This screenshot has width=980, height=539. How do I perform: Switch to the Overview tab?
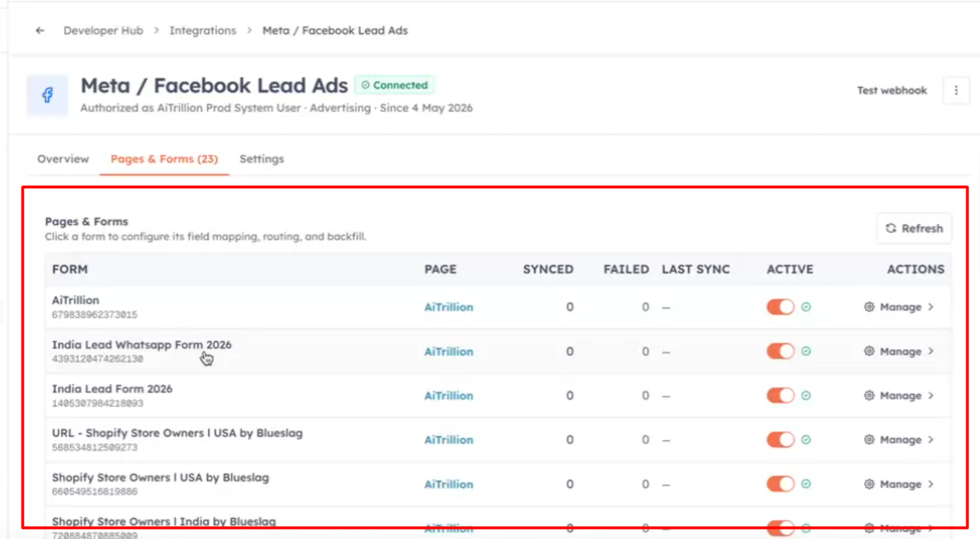(x=63, y=159)
